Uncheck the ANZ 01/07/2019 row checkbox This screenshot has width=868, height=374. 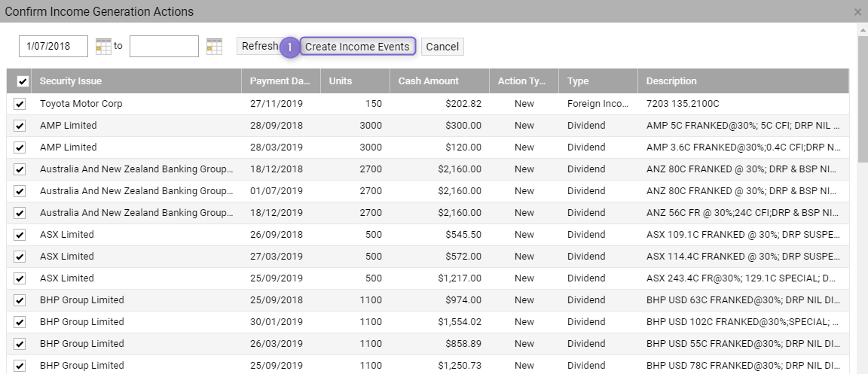pos(20,191)
